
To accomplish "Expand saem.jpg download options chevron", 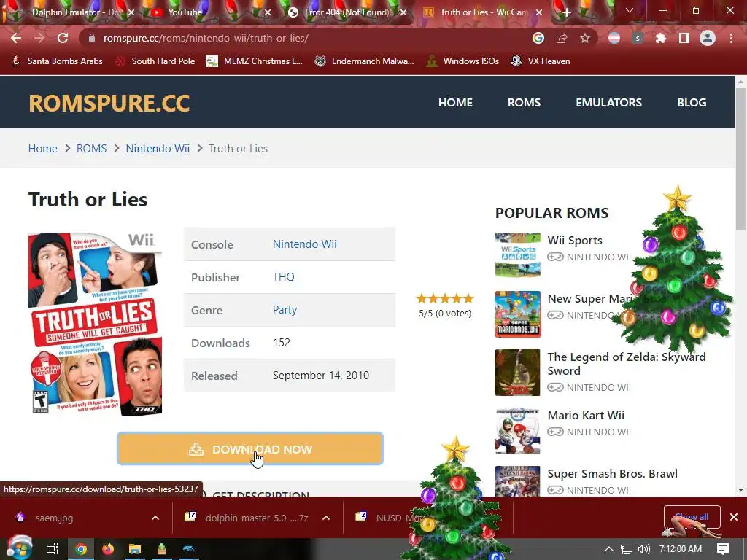I will 155,518.
